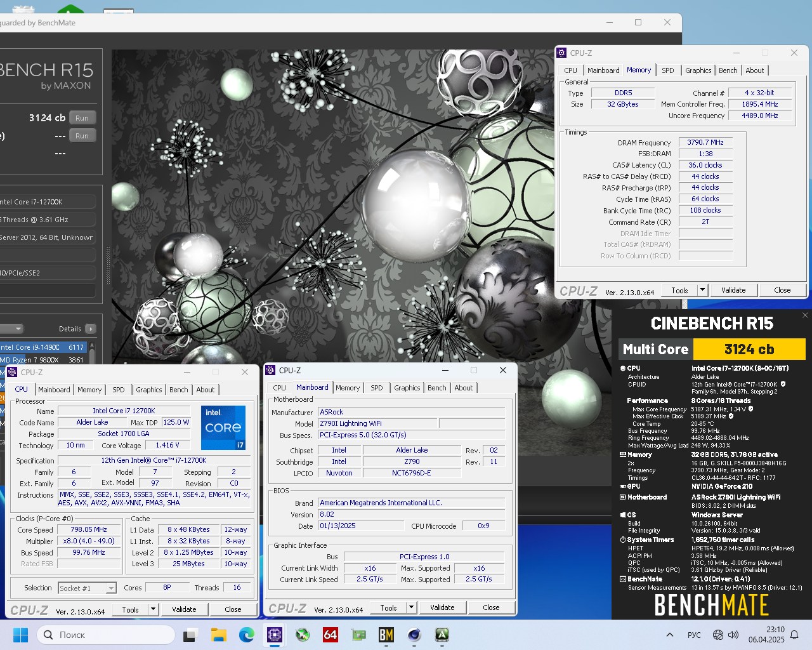Open the Tools dropdown arrow in Memory CPU-Z window

click(x=702, y=290)
